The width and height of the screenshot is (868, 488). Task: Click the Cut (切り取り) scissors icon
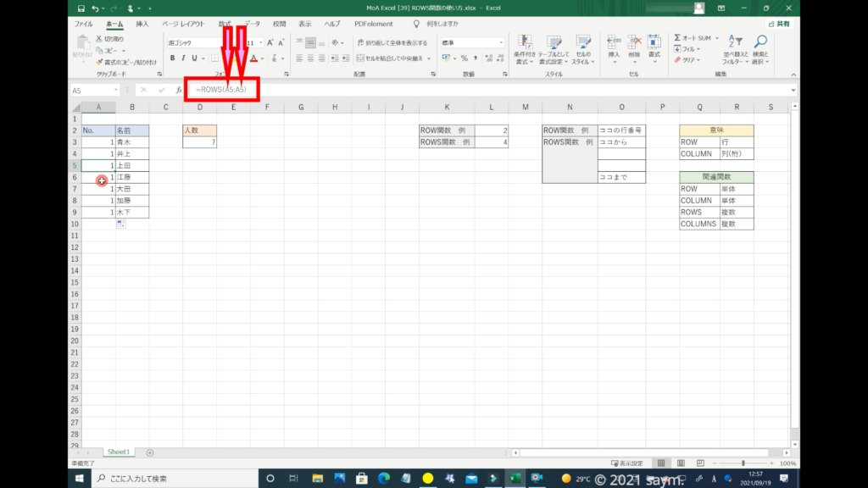click(x=100, y=39)
